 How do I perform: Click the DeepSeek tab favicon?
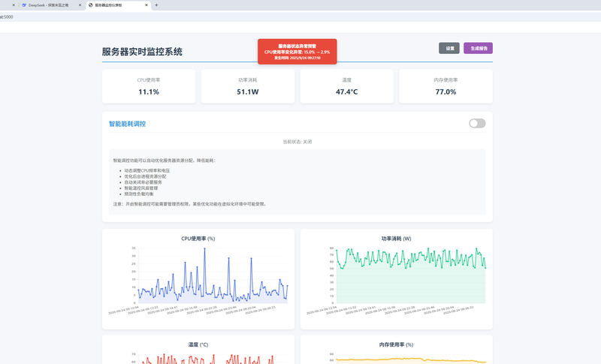point(24,5)
